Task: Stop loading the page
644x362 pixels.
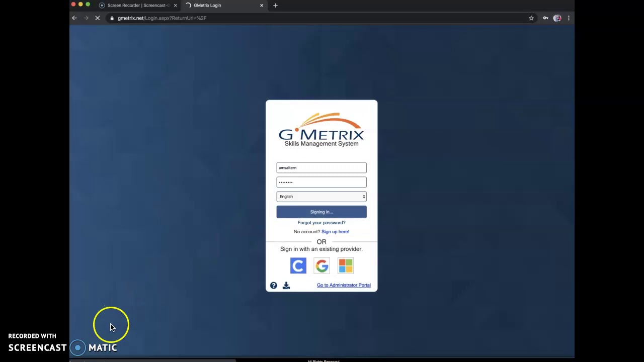Action: [98, 18]
